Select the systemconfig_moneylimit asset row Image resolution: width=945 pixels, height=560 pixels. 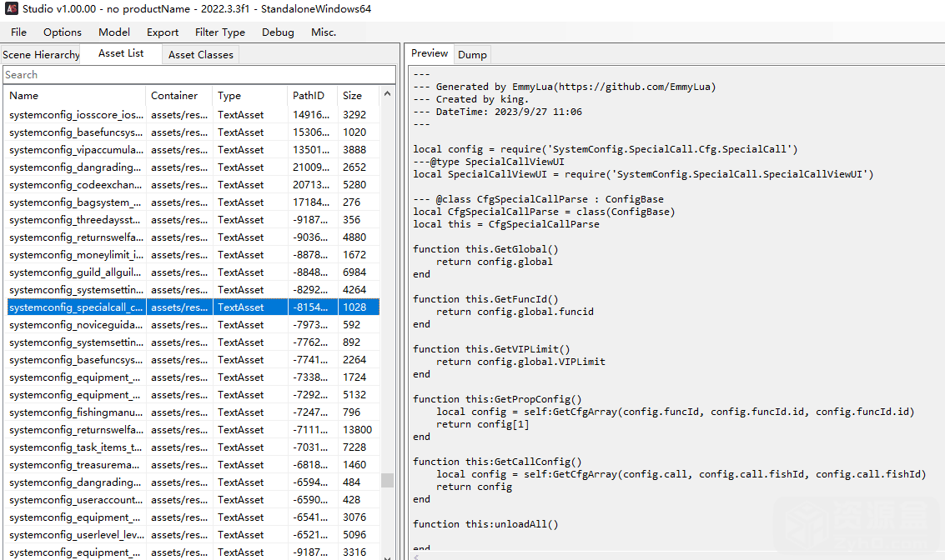[75, 255]
